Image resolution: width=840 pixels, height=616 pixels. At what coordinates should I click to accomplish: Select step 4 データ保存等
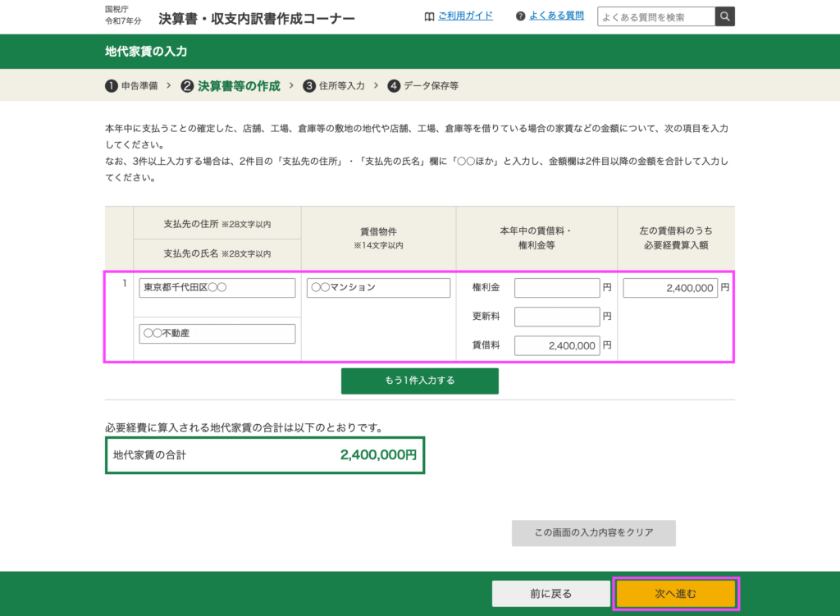pos(423,85)
